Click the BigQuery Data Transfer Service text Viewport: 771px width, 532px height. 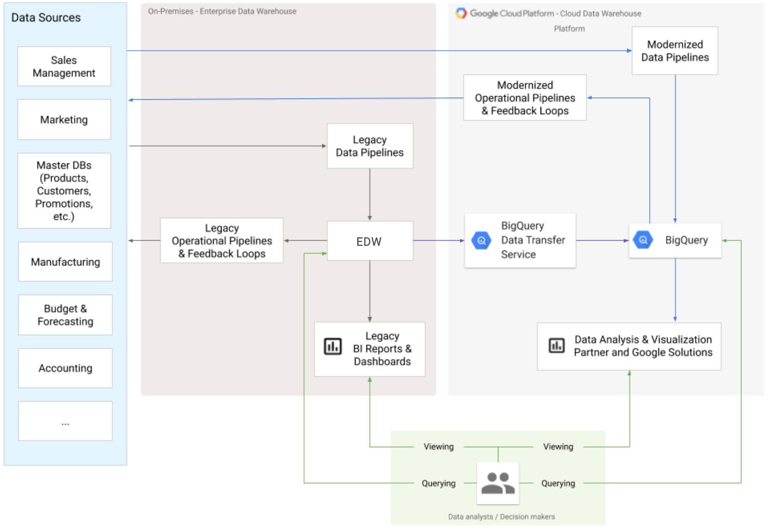coord(533,240)
